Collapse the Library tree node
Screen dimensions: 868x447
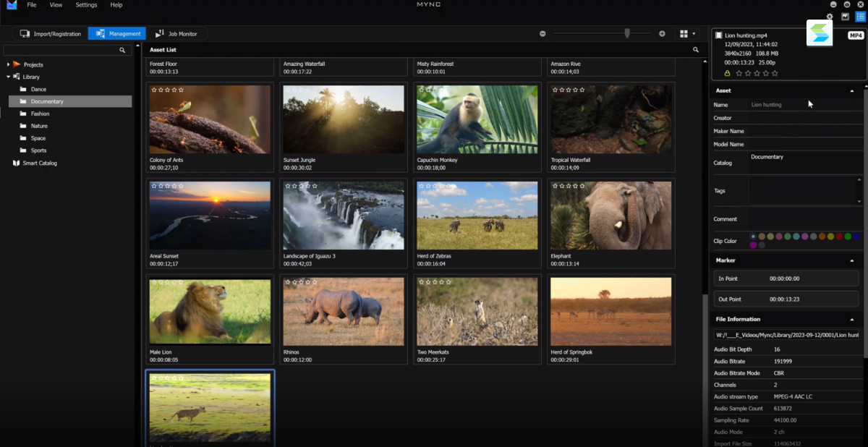point(8,77)
